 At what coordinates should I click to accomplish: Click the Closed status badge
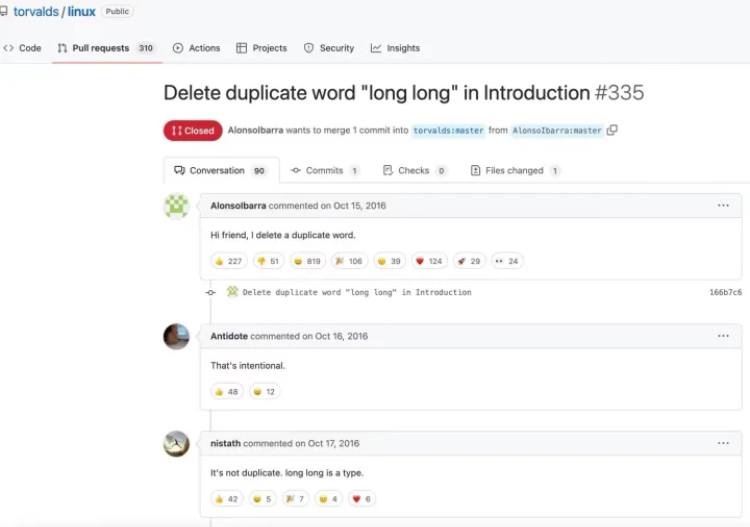193,131
